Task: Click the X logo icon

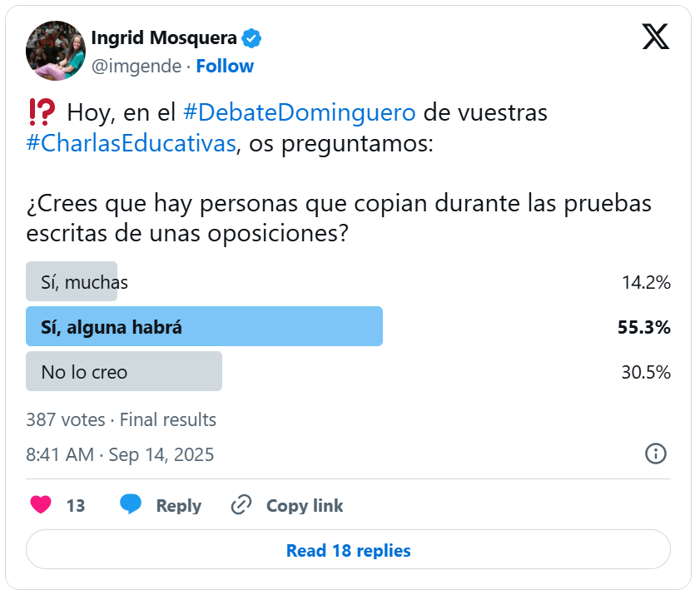Action: (656, 36)
